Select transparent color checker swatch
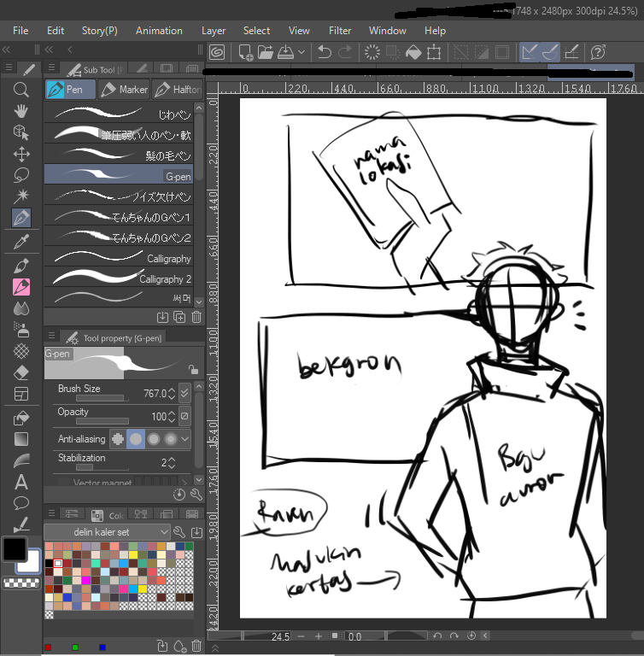Viewport: 644px width, 656px height. pyautogui.click(x=20, y=583)
